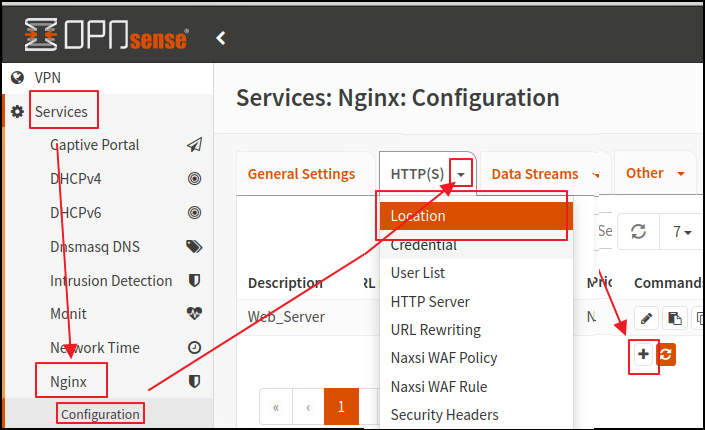Click the Commands column header
The image size is (705, 430).
[x=668, y=283]
